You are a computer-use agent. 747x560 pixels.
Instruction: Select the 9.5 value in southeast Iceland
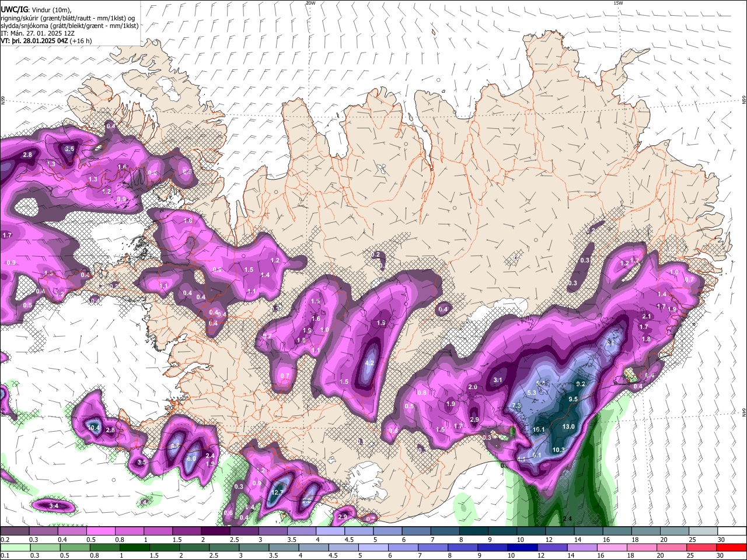[573, 400]
